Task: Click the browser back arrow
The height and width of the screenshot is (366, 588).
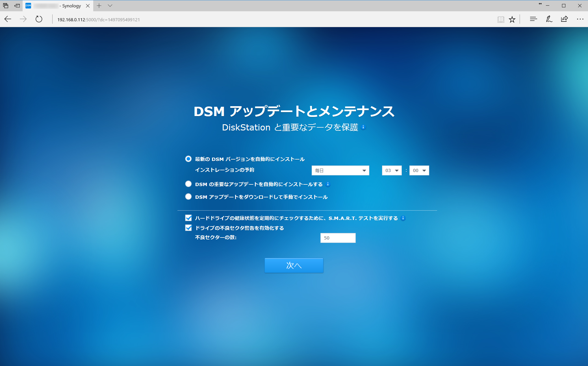Action: pos(8,19)
